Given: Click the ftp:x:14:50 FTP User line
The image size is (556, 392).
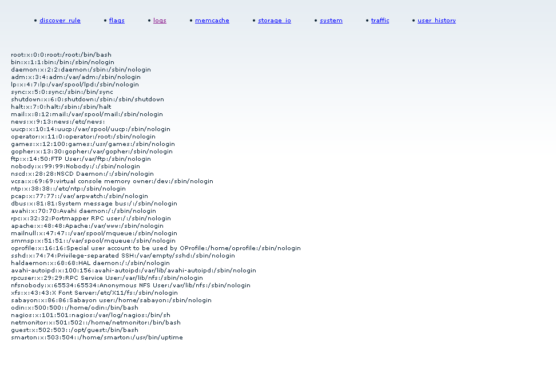Looking at the screenshot, I should pos(81,159).
